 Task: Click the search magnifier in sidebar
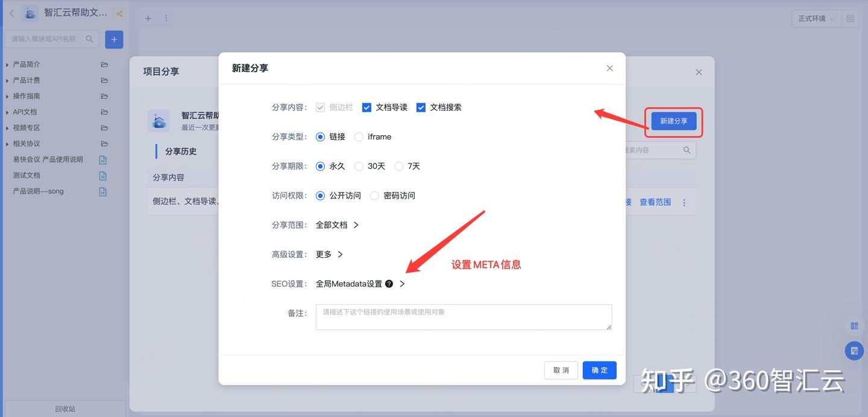tap(89, 39)
